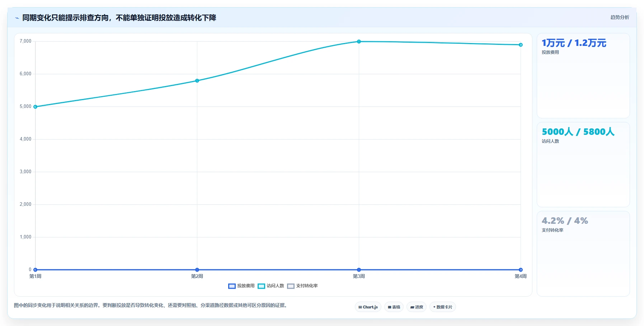This screenshot has height=326, width=644.
Task: Click the 第3周 x-axis label
Action: coord(359,276)
